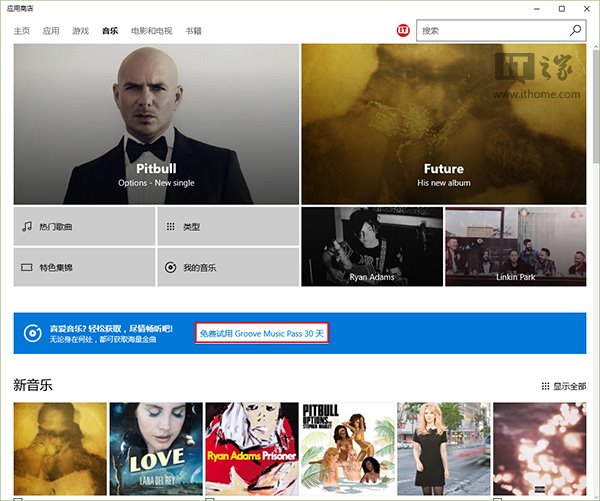Click the magnifier search icon
Screen dimensions: 600x501
pos(575,30)
